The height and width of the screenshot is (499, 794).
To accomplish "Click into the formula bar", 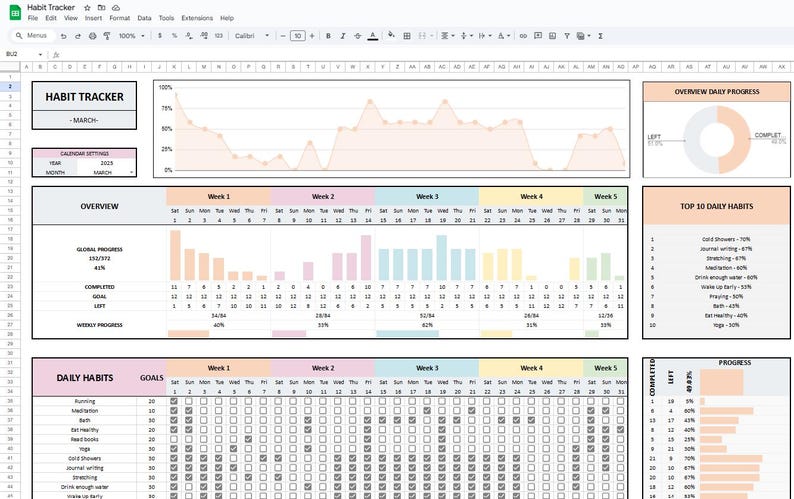I will [x=425, y=54].
